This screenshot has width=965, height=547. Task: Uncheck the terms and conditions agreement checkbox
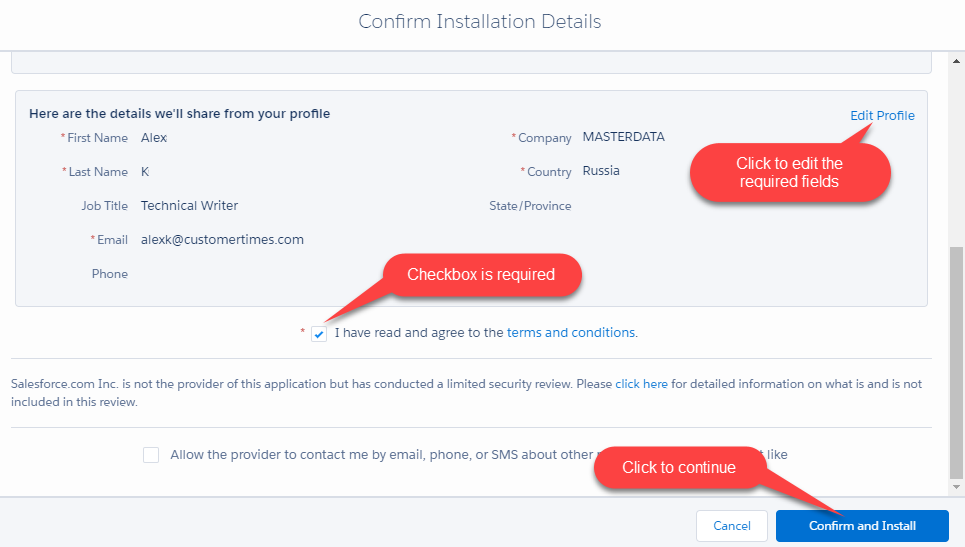[x=319, y=334]
